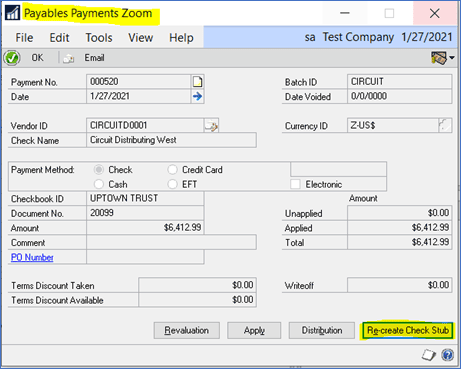The width and height of the screenshot is (461, 369).
Task: Minimize the Payables Payments Zoom window
Action: click(x=345, y=13)
